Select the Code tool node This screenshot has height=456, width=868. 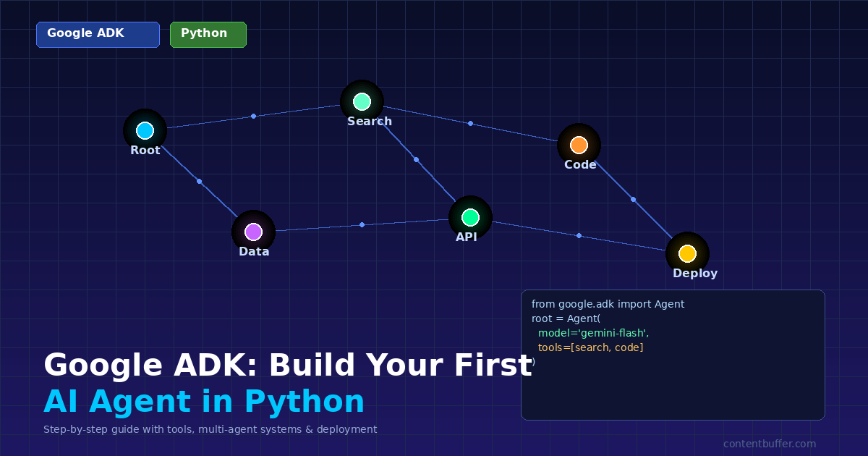(579, 144)
